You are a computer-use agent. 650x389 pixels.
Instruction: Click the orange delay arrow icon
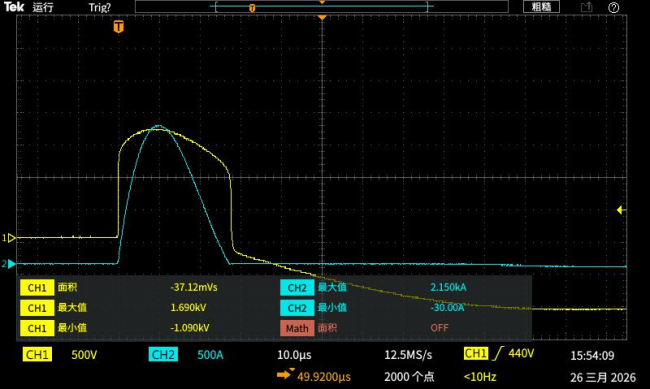click(x=285, y=374)
